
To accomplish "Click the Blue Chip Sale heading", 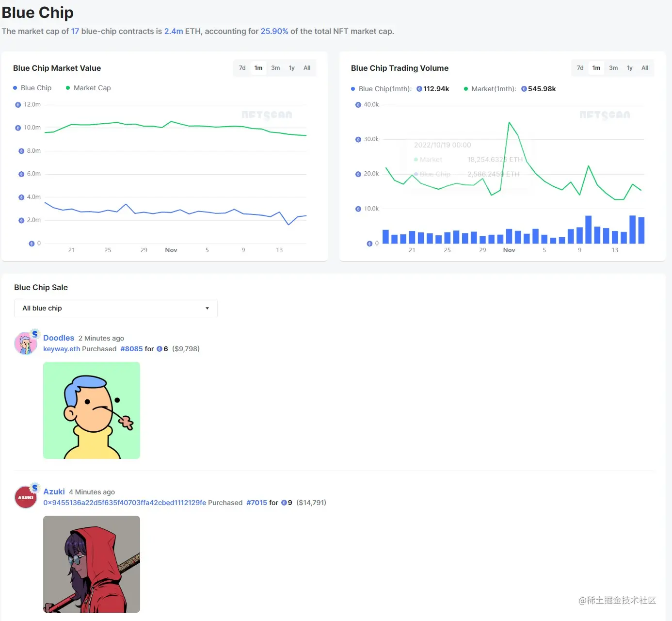I will point(41,287).
